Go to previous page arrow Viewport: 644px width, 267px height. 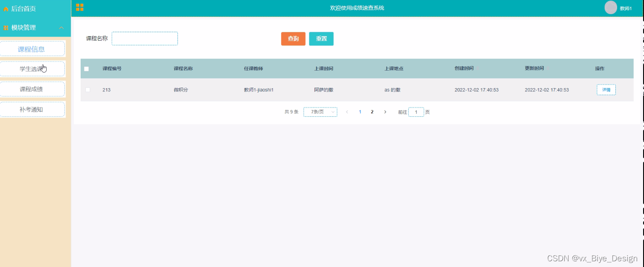pos(347,112)
